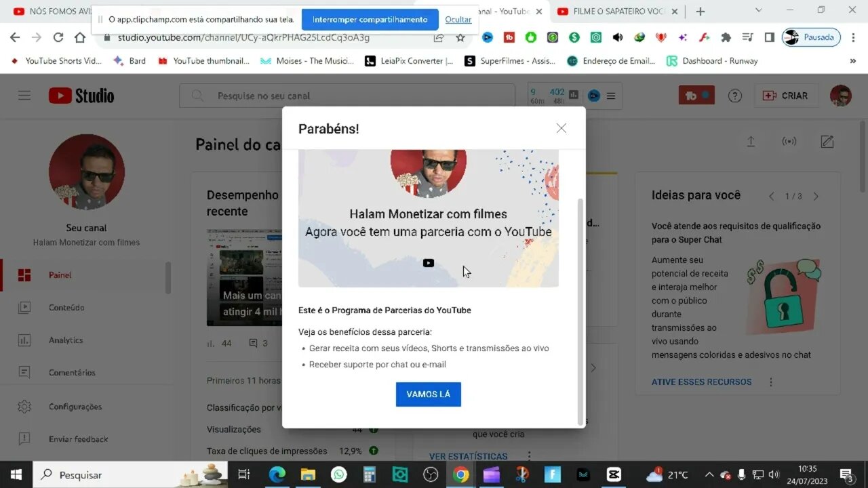Click the green thumbs-up extension icon

[530, 37]
